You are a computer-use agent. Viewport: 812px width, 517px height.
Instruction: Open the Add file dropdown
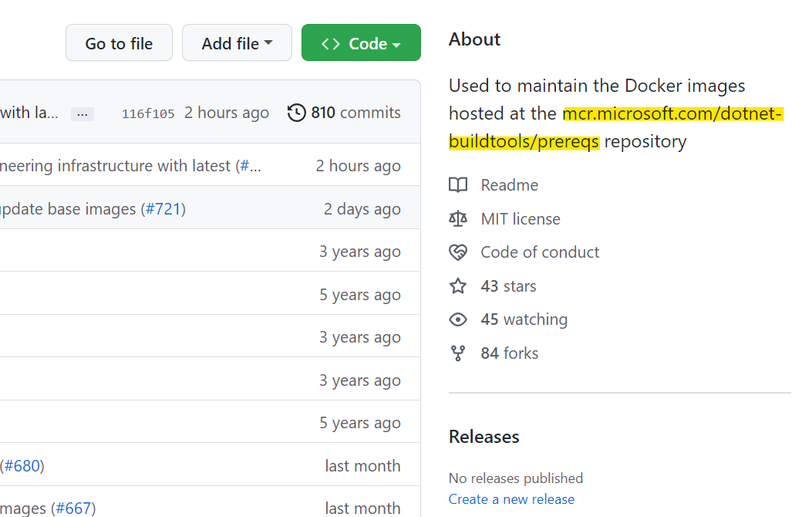[238, 43]
